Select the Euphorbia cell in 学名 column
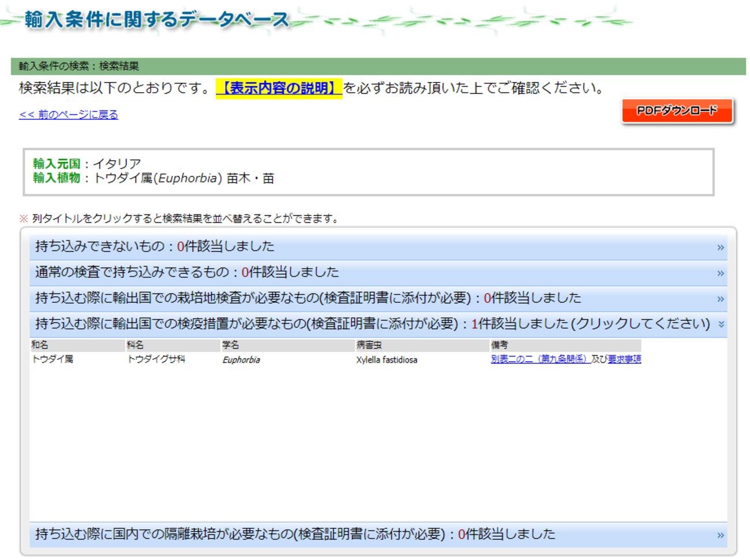Image resolution: width=750 pixels, height=560 pixels. (x=241, y=360)
